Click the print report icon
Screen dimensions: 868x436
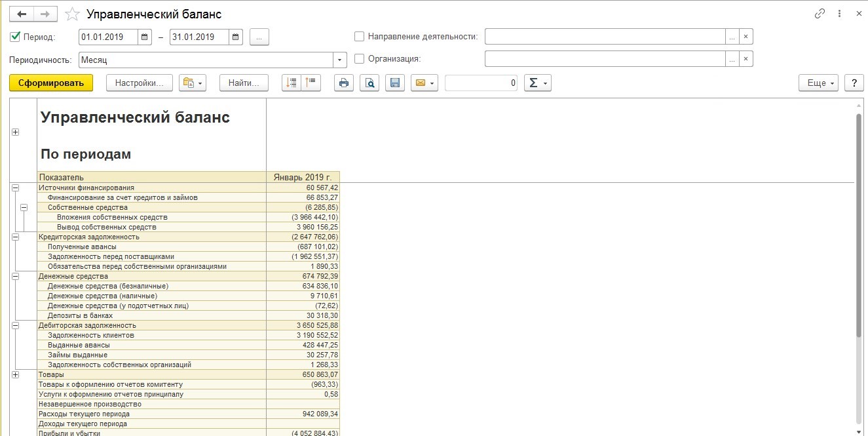tap(344, 83)
